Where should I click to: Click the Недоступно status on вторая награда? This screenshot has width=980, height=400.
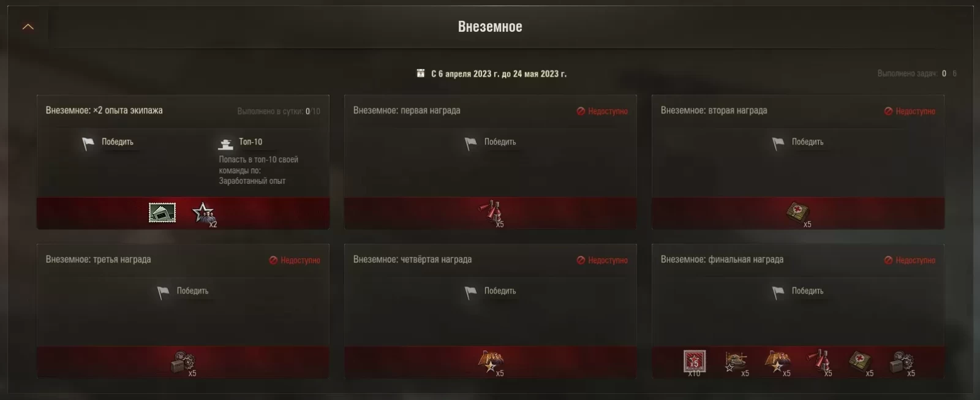point(910,111)
